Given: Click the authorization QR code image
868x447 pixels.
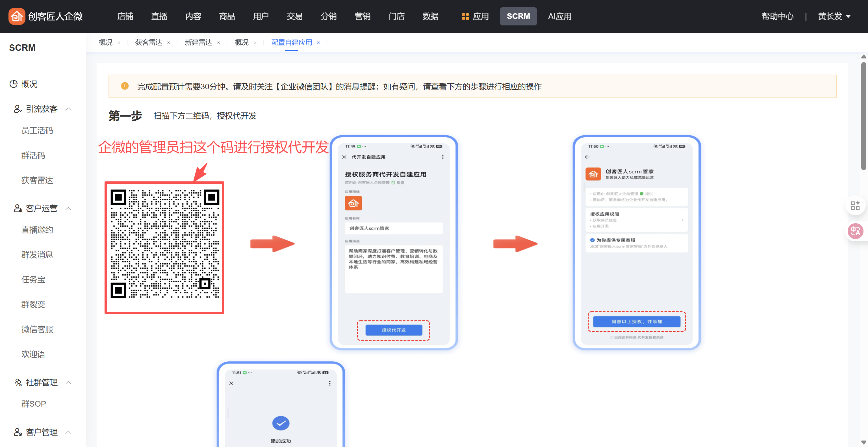Looking at the screenshot, I should pyautogui.click(x=164, y=244).
